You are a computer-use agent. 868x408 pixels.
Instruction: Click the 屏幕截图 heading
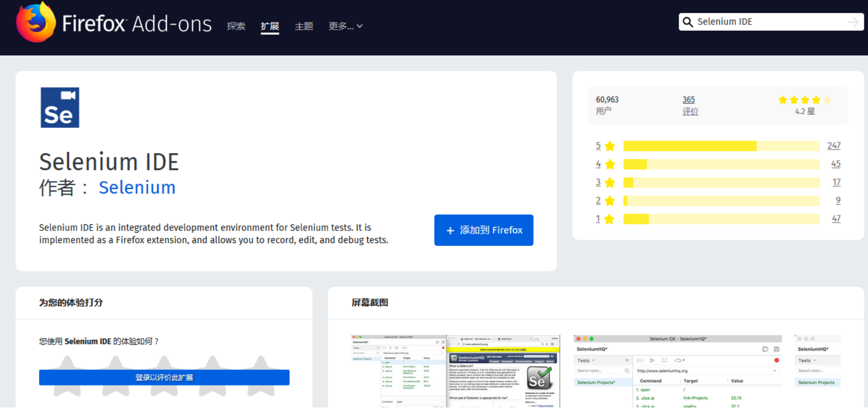pyautogui.click(x=370, y=303)
